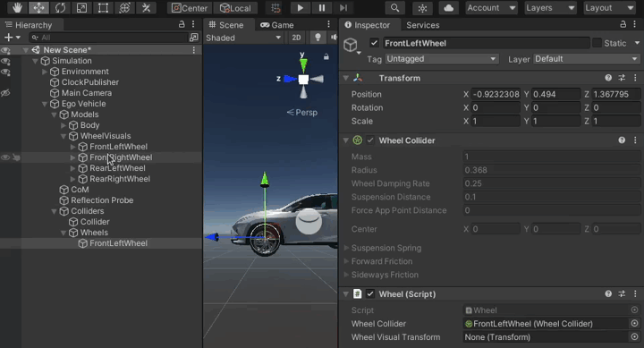This screenshot has width=644, height=348.
Task: Click the Hierarchy search field
Action: tap(108, 38)
